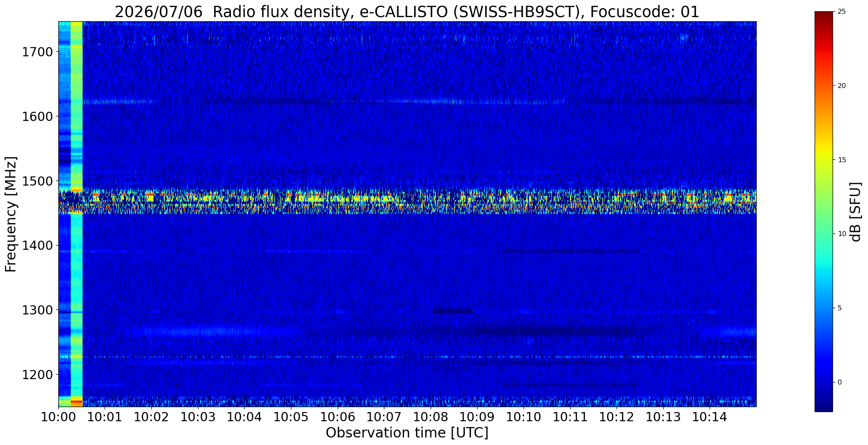Click the 10:04 time tick label
The height and width of the screenshot is (445, 868).
[245, 417]
